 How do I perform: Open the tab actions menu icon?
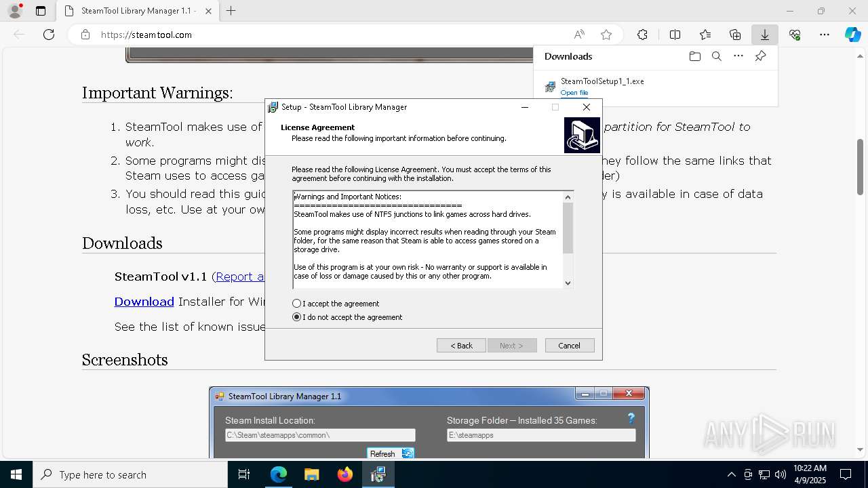tap(41, 11)
